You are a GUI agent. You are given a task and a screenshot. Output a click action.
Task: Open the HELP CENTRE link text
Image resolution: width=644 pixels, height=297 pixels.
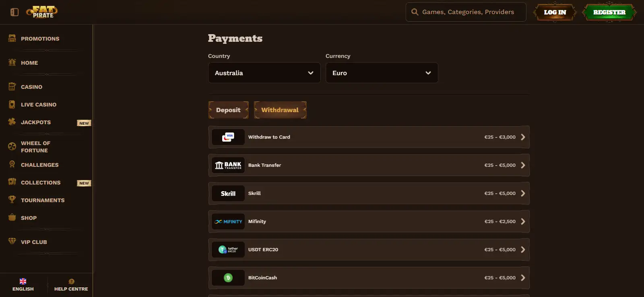point(71,289)
